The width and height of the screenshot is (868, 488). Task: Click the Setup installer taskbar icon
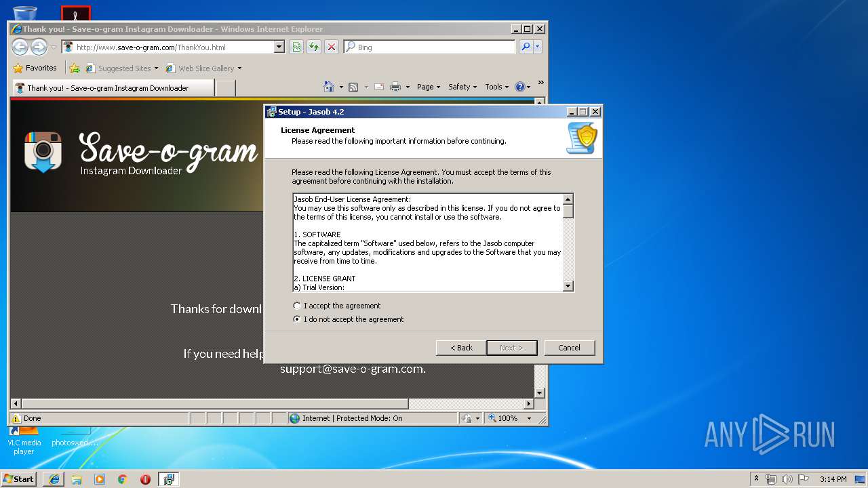(x=169, y=479)
